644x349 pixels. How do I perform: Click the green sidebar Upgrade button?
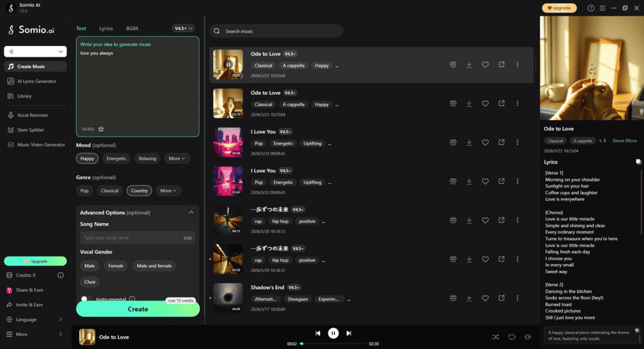coord(35,261)
